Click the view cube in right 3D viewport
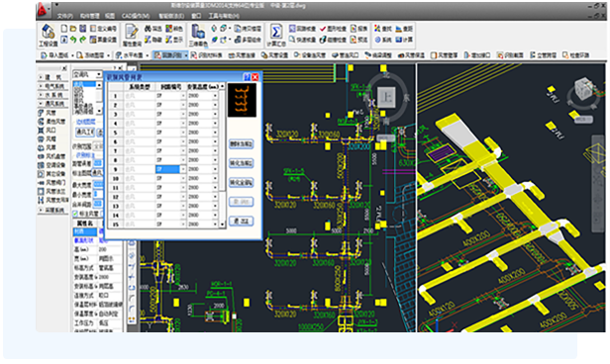 pos(582,89)
